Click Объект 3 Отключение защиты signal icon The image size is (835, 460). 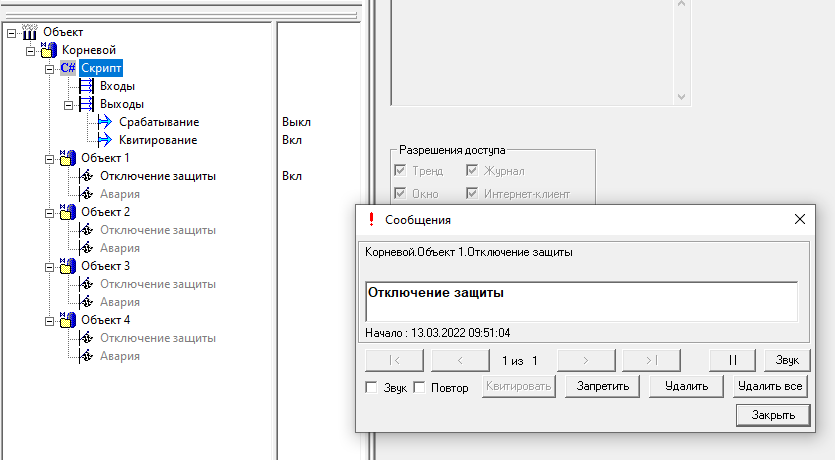point(86,284)
